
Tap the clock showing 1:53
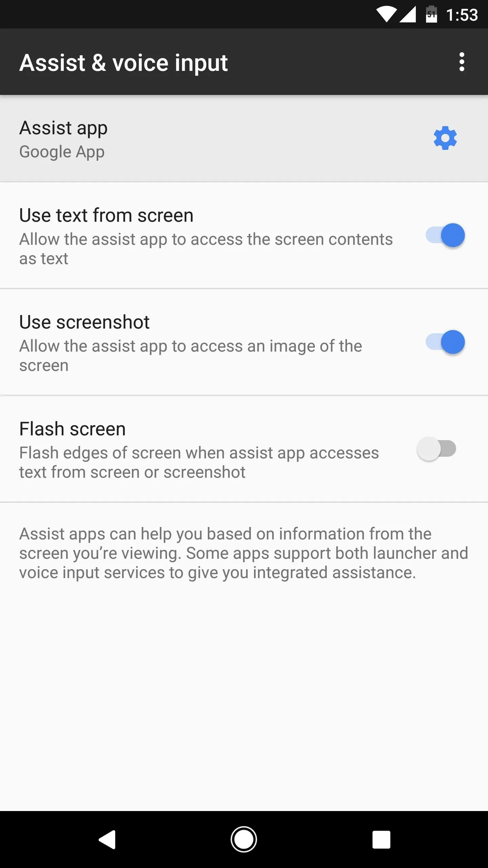[462, 15]
